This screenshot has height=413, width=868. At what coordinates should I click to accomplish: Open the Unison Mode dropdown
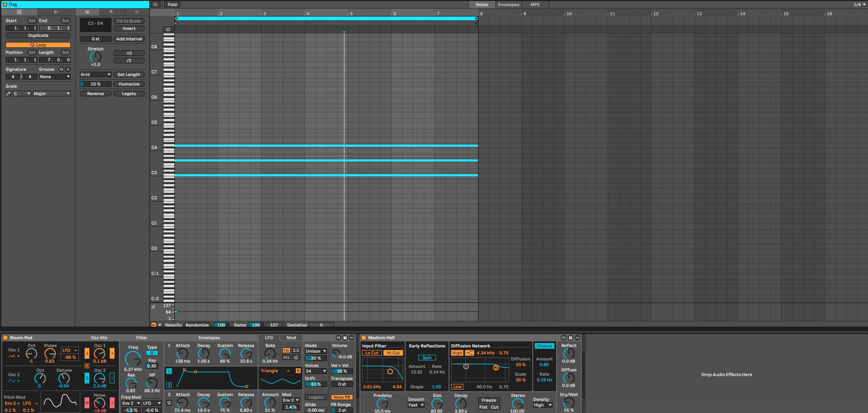pos(316,351)
